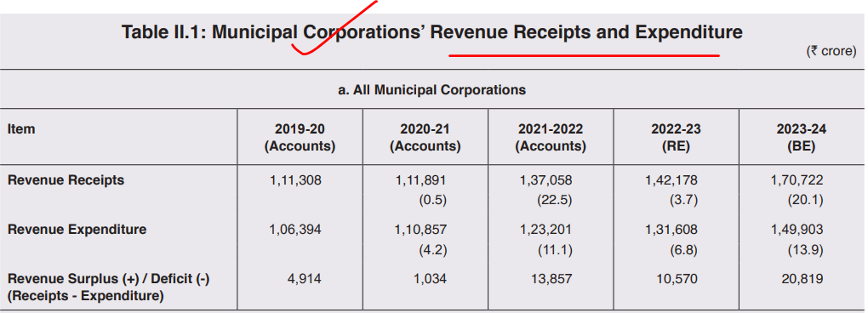This screenshot has height=313, width=868.
Task: Click the (22.5) growth percentage
Action: pos(554,200)
